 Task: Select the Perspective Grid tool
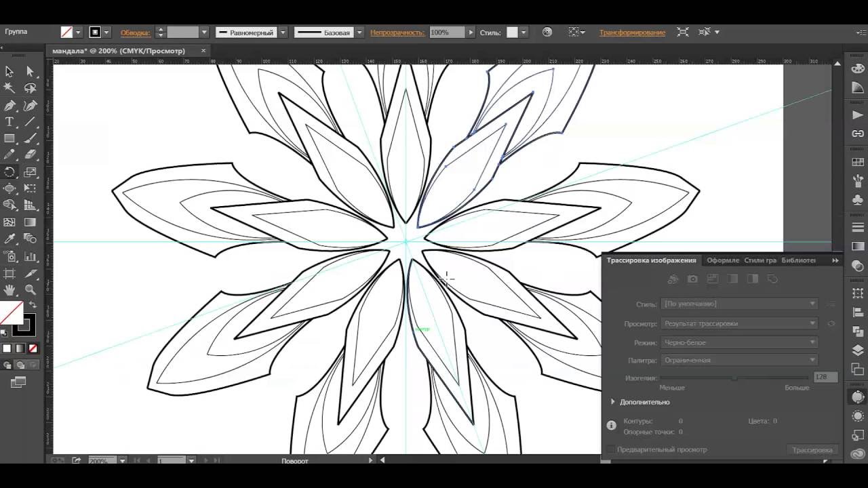pos(30,205)
